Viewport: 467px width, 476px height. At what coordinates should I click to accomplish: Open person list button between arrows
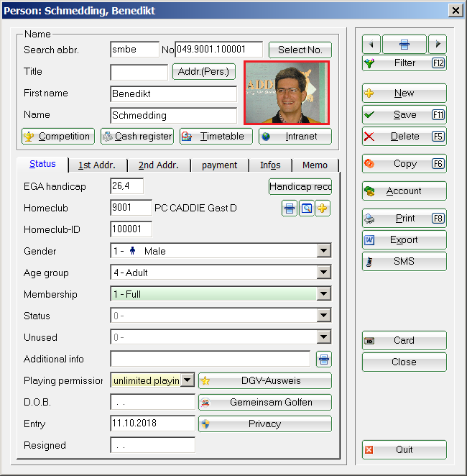[404, 45]
